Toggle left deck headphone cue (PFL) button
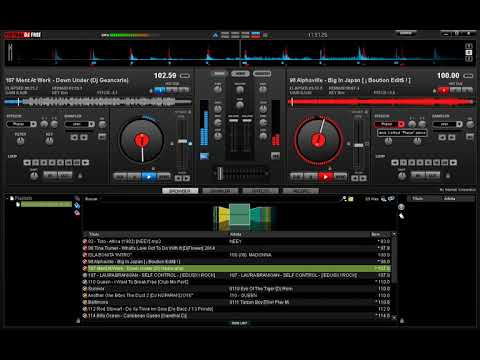 click(x=204, y=156)
